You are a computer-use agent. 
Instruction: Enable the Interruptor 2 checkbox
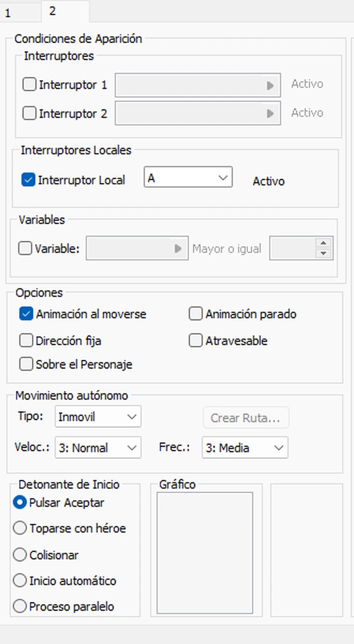(29, 113)
